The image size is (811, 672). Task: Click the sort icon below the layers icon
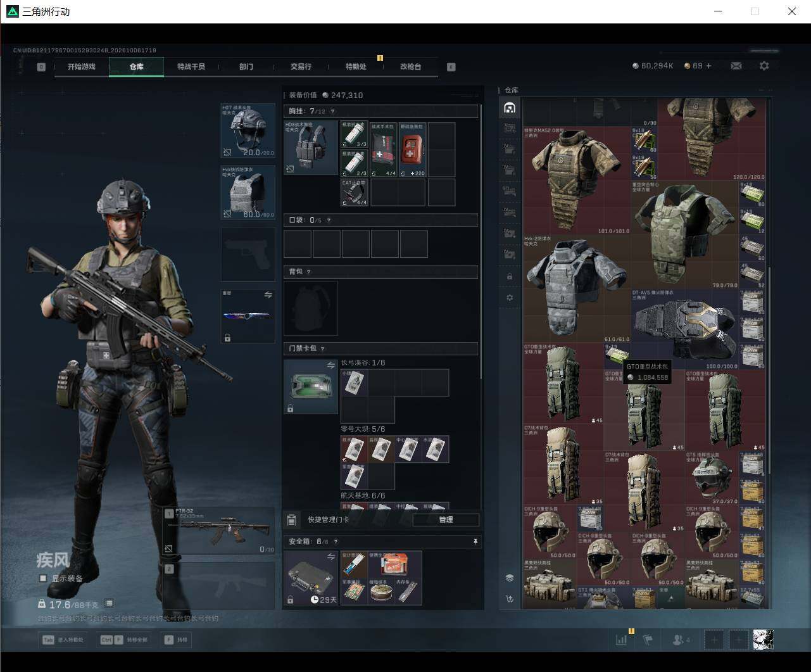[510, 599]
